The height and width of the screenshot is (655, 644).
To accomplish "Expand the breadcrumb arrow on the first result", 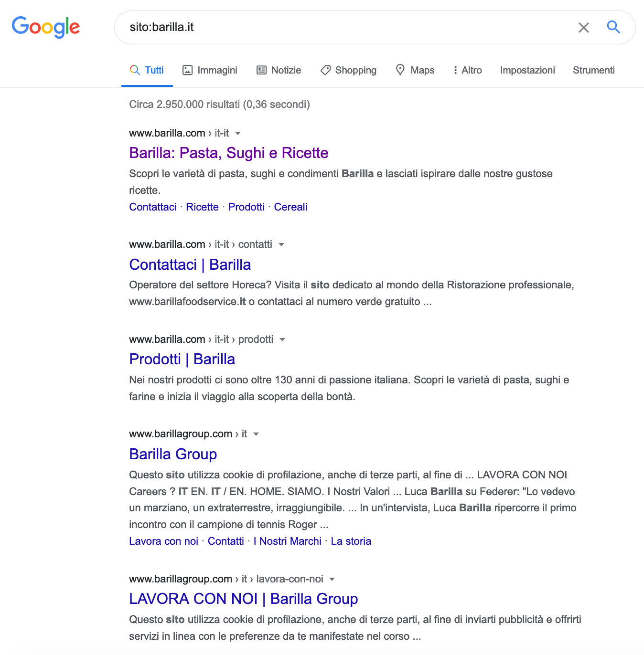I will [x=238, y=134].
